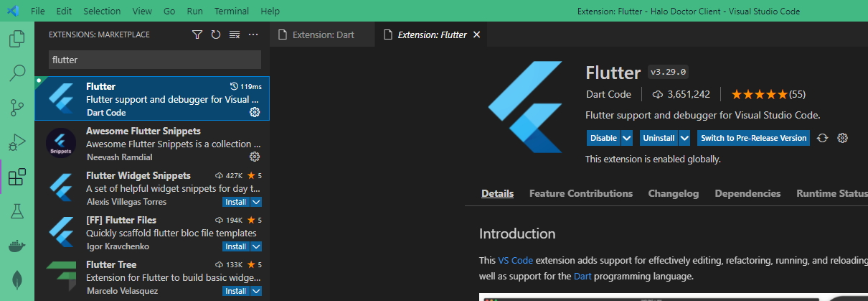Select [FF] Flutter Files in results
868x301 pixels.
(x=152, y=232)
